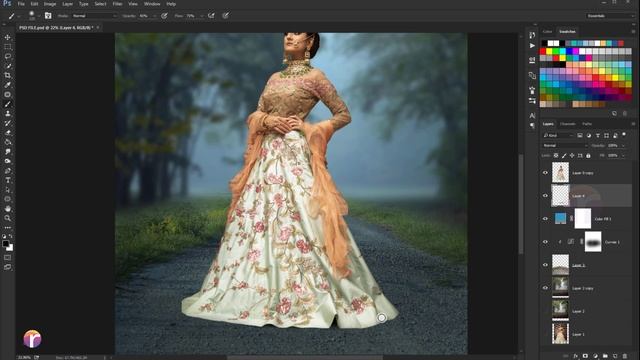Hide the Color Fill 1 layer

click(545, 219)
